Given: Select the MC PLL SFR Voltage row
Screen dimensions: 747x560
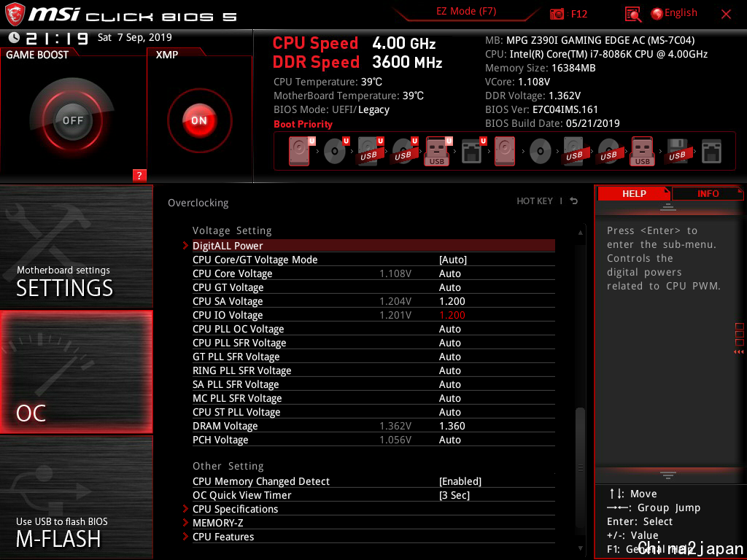Looking at the screenshot, I should coord(373,397).
